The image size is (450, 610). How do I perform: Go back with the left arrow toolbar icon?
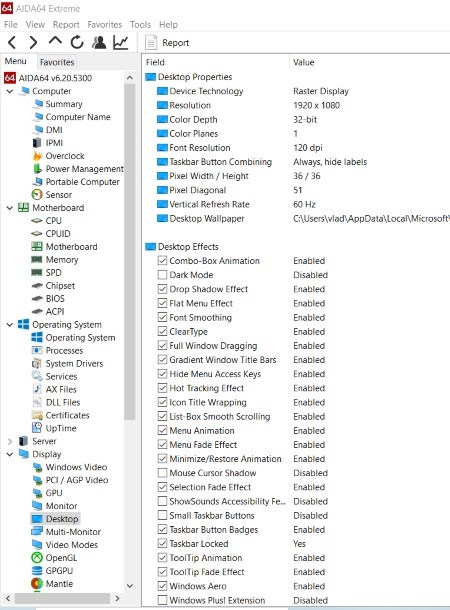tap(12, 42)
